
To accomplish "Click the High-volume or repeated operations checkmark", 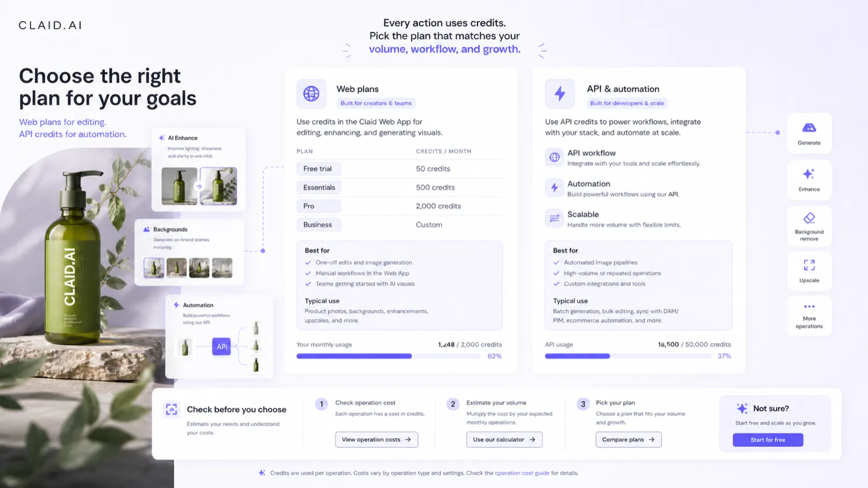I will click(x=556, y=273).
